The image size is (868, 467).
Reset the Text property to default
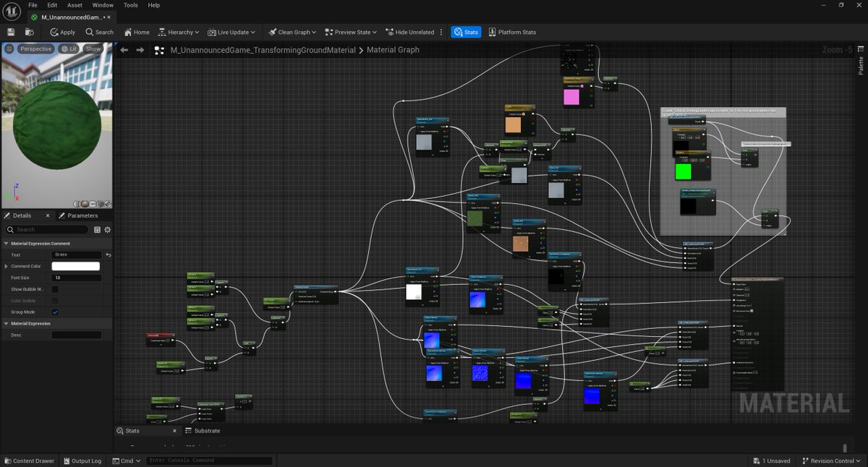click(x=109, y=255)
